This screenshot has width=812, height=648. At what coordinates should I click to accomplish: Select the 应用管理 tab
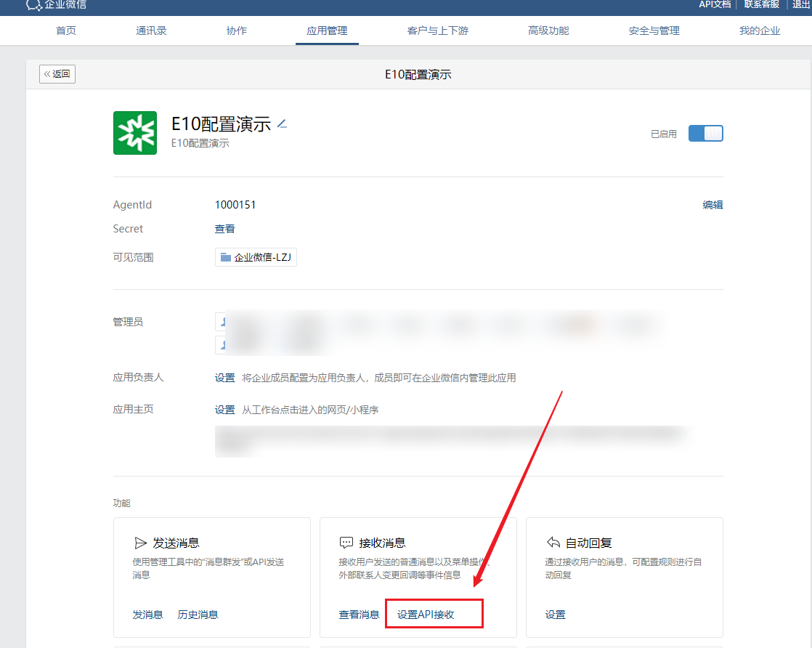[327, 31]
